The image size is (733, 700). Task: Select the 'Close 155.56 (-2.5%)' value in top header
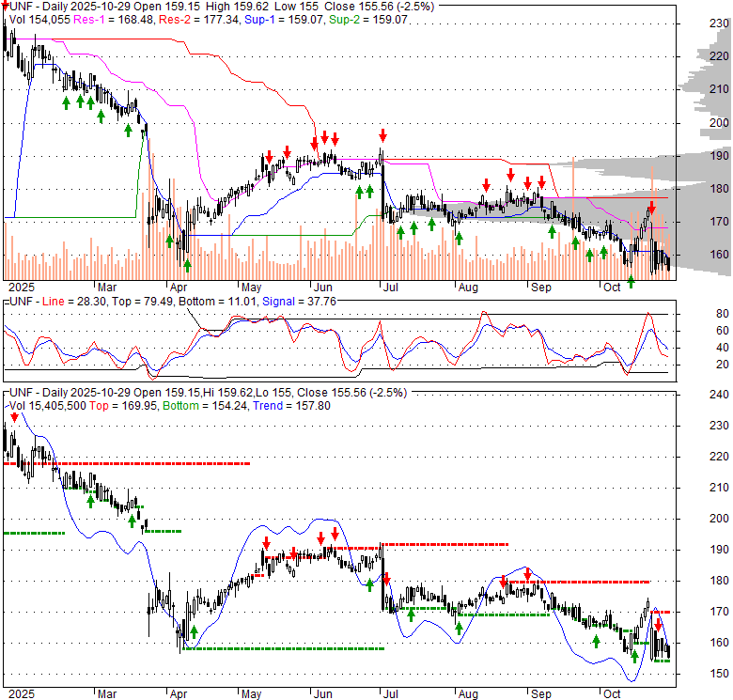[x=379, y=7]
